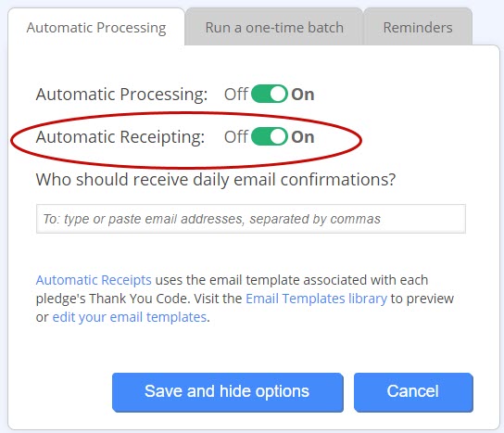
Task: Click the white knob of the Automatic Receipting switch
Action: 278,136
